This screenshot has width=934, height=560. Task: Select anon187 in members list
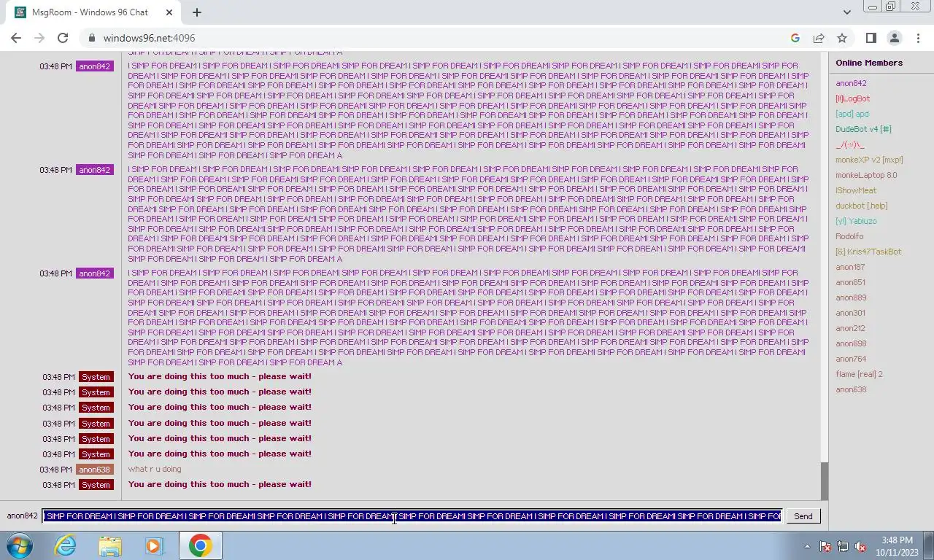tap(850, 267)
